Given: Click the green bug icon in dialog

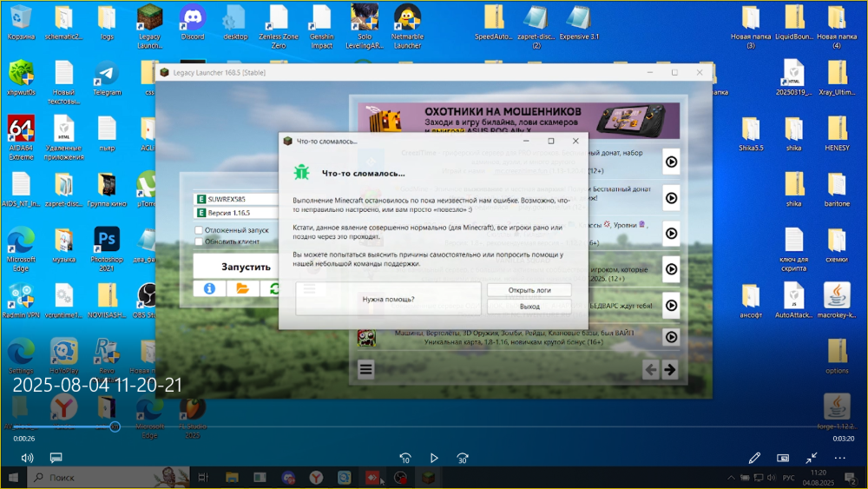Looking at the screenshot, I should click(x=302, y=172).
